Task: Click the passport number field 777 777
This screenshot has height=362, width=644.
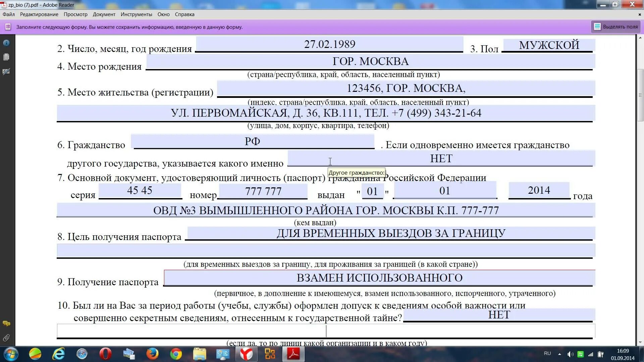Action: [263, 191]
